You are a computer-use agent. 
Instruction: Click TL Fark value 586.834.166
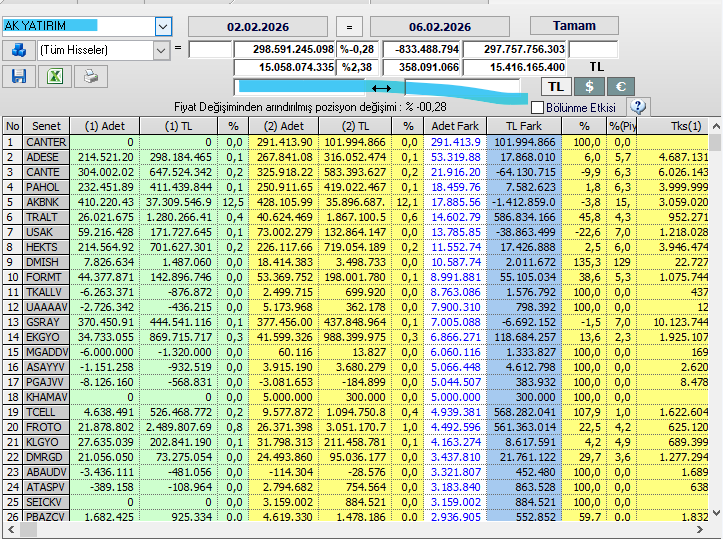coord(524,217)
